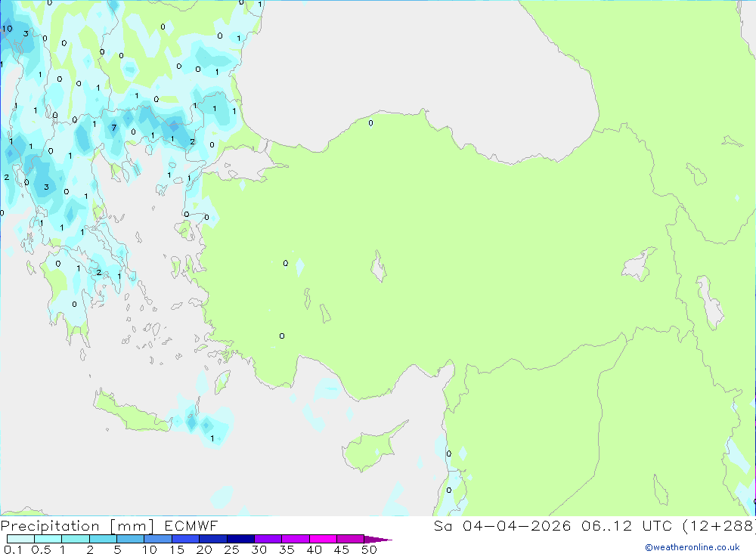Select the 40–45 mm magenta legend swatch
The image size is (756, 554).
323,539
